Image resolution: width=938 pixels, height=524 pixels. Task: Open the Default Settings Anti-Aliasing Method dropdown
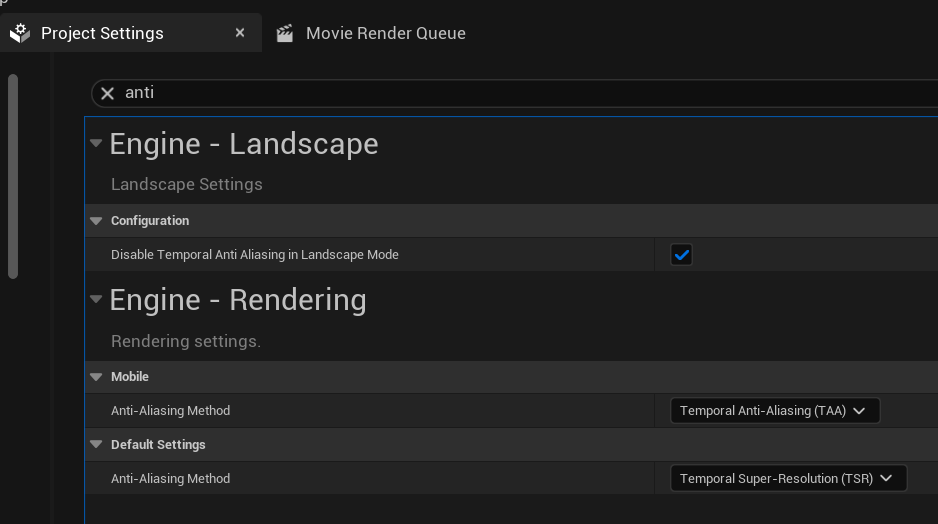pos(788,479)
